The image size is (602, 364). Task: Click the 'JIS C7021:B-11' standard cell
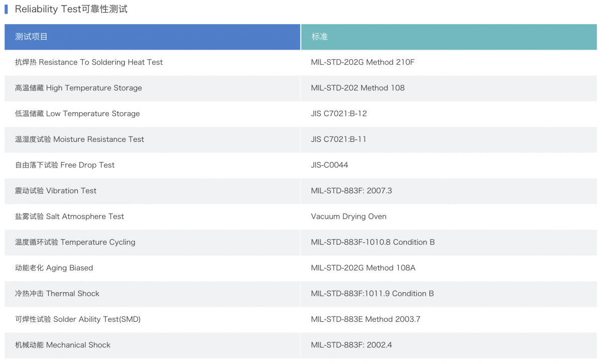[x=339, y=139]
